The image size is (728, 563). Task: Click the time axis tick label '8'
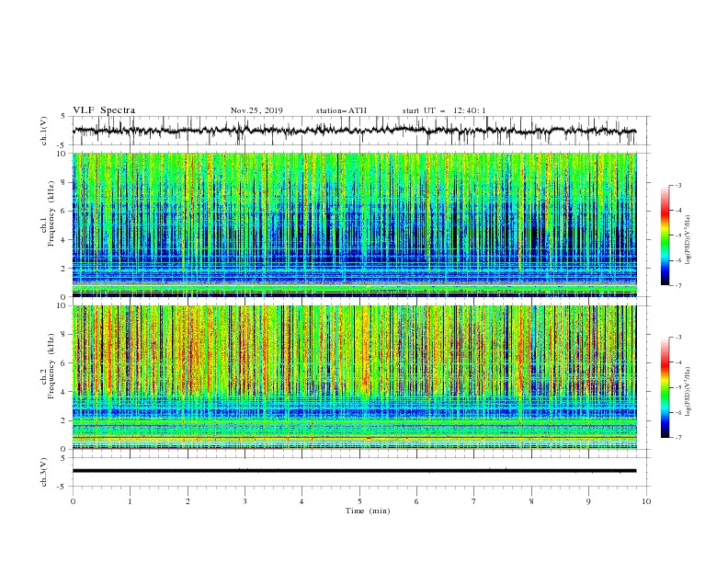click(x=531, y=501)
